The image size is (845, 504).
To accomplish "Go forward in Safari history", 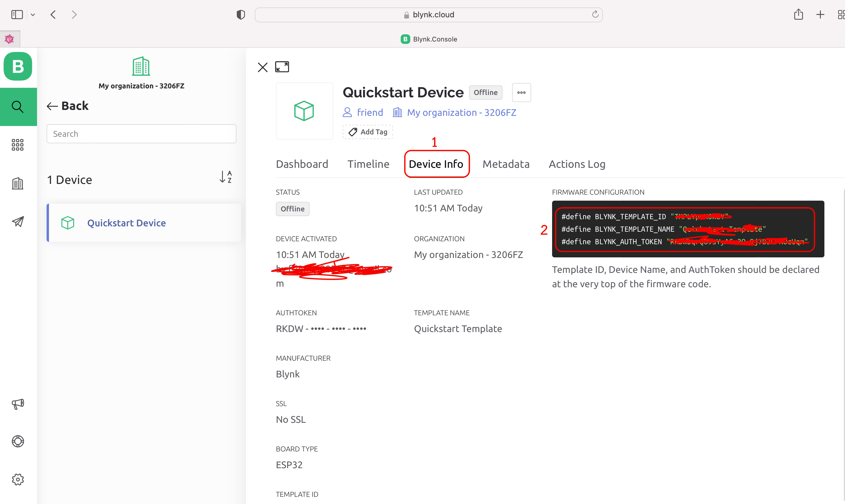I will click(74, 15).
